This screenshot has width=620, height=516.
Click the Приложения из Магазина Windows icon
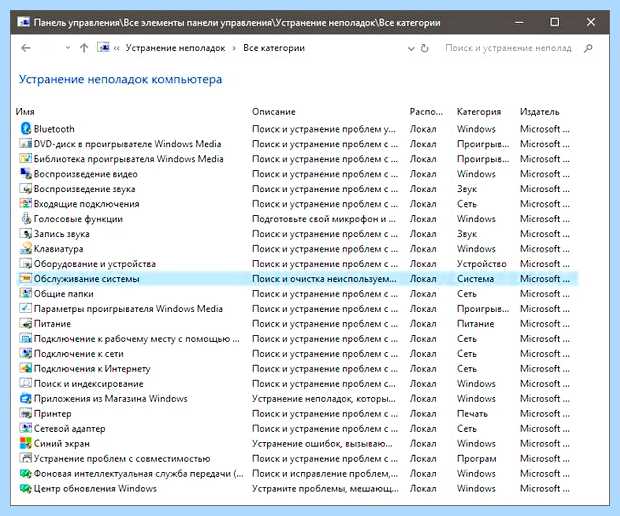pyautogui.click(x=26, y=399)
